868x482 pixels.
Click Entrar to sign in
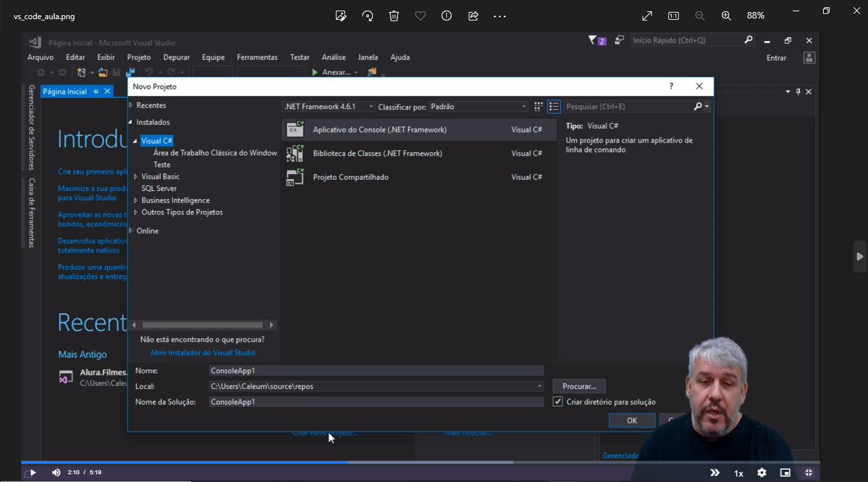(x=776, y=58)
